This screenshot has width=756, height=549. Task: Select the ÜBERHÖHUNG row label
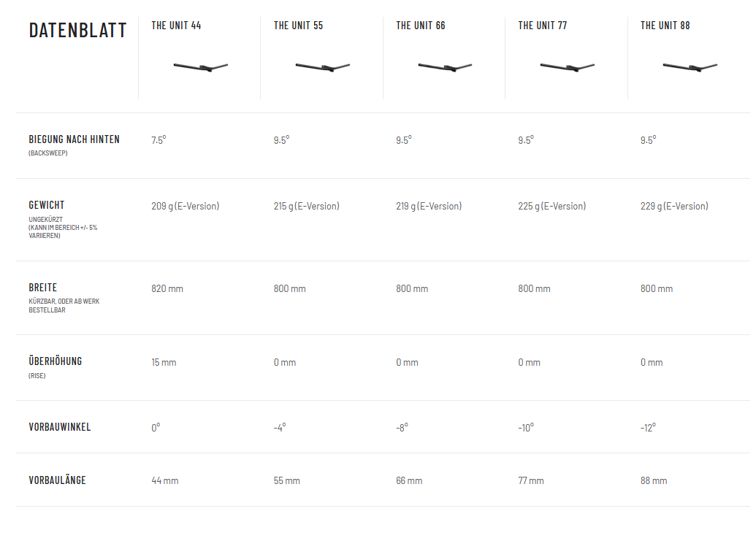55,361
